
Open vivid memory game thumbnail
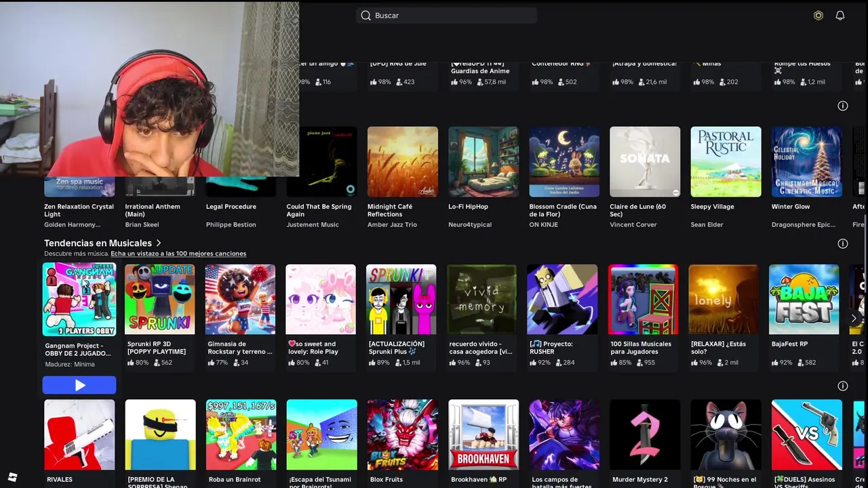[x=482, y=300]
